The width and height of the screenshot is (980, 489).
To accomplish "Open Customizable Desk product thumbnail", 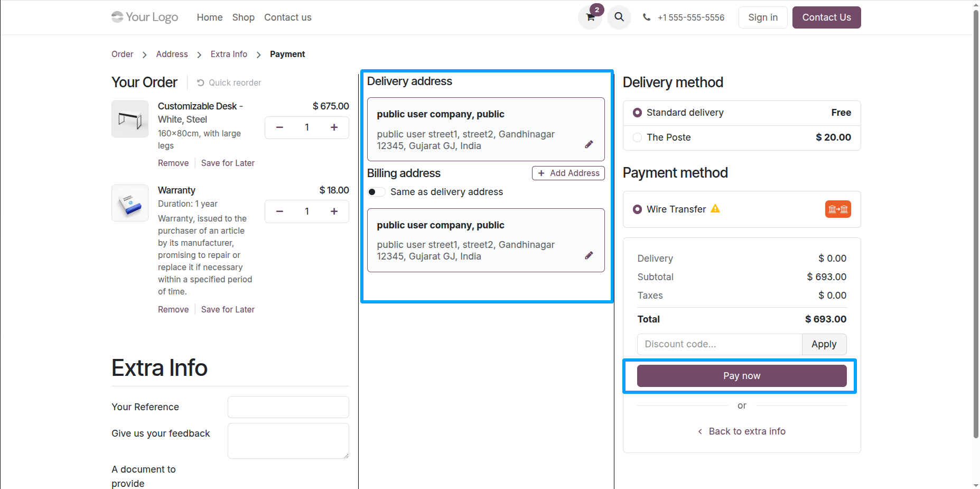I will point(130,119).
